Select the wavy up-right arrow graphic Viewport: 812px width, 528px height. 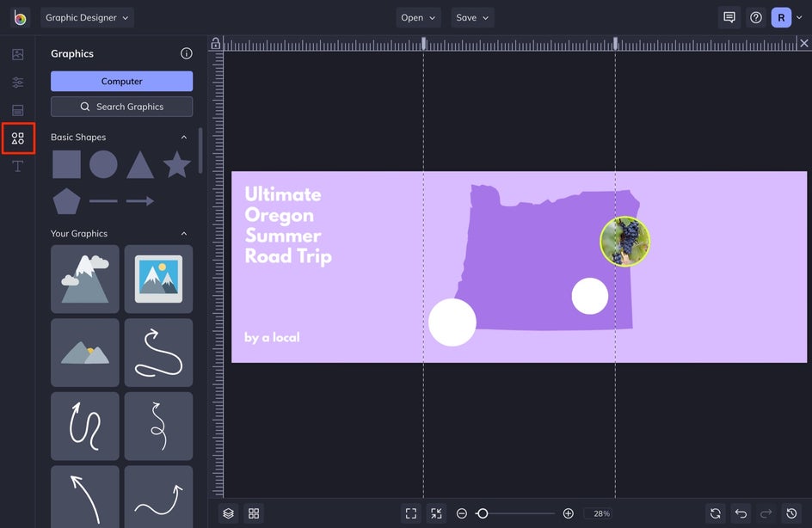(x=158, y=497)
